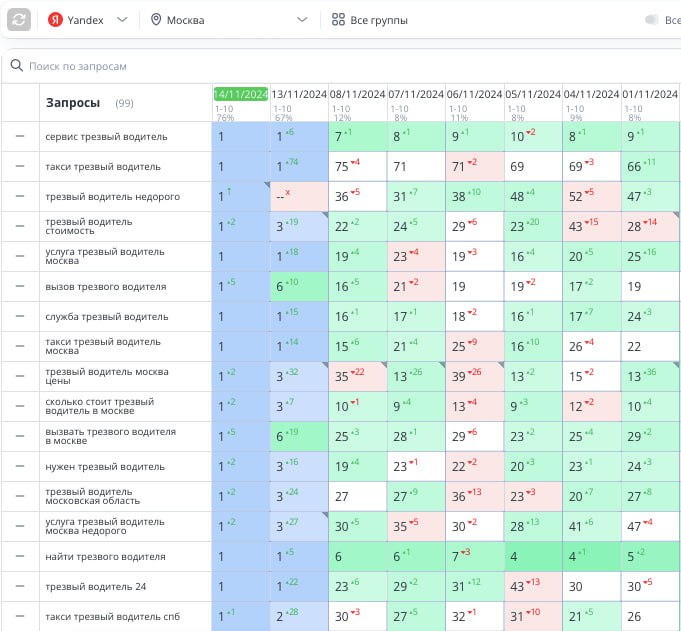Click position 52 for трезвый водитель недорого on 04/11

coord(592,196)
